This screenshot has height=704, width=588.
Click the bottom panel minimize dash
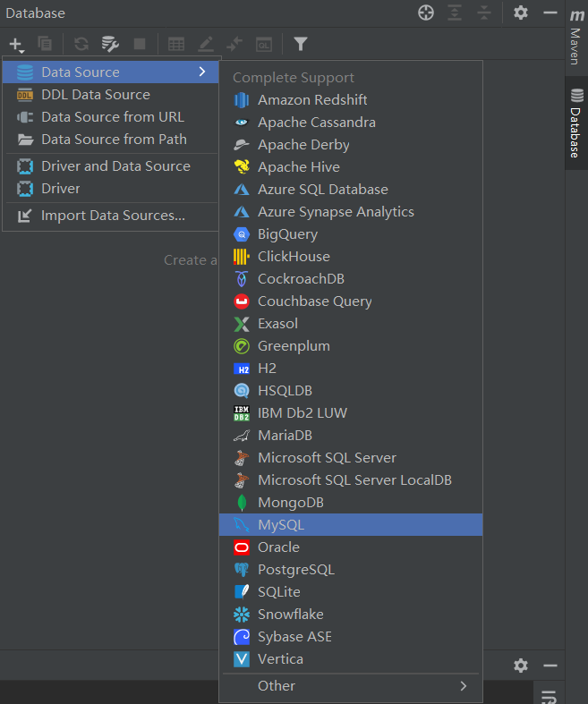point(550,666)
